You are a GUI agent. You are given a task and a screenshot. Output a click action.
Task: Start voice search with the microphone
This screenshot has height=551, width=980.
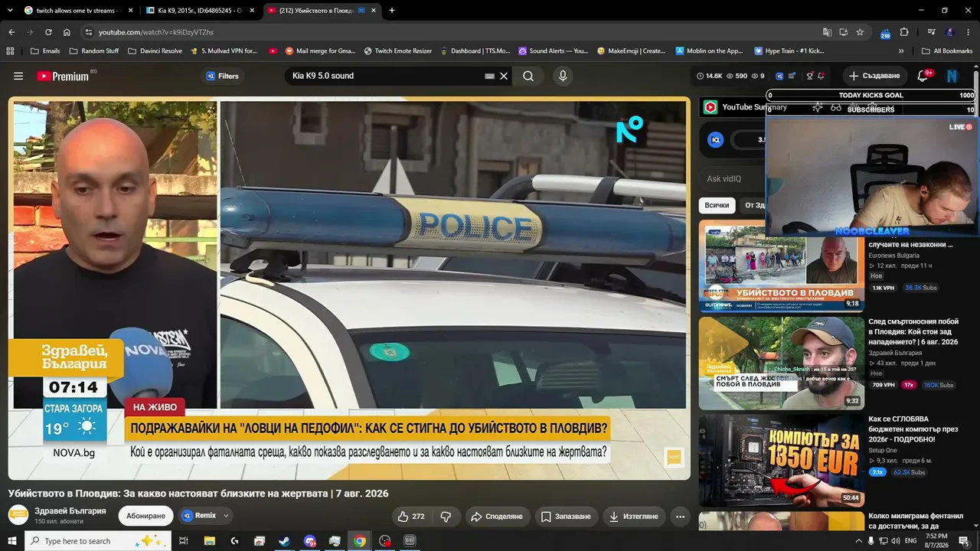563,76
